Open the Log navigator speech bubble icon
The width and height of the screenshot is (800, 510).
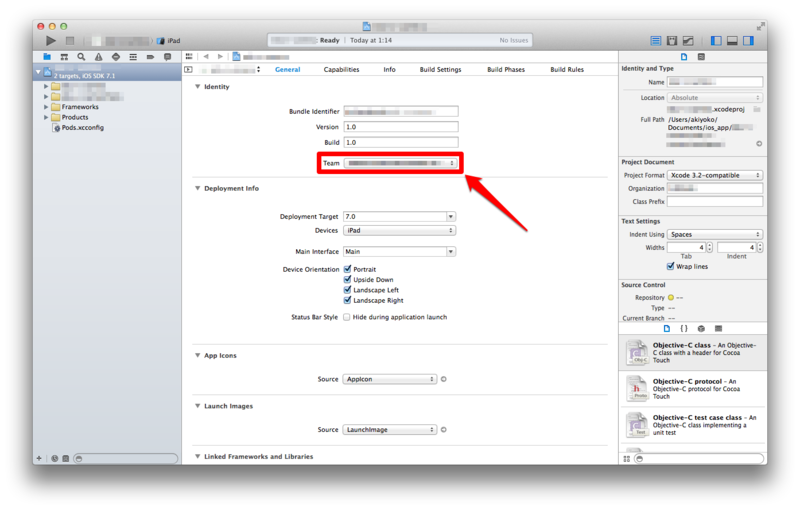pyautogui.click(x=167, y=57)
